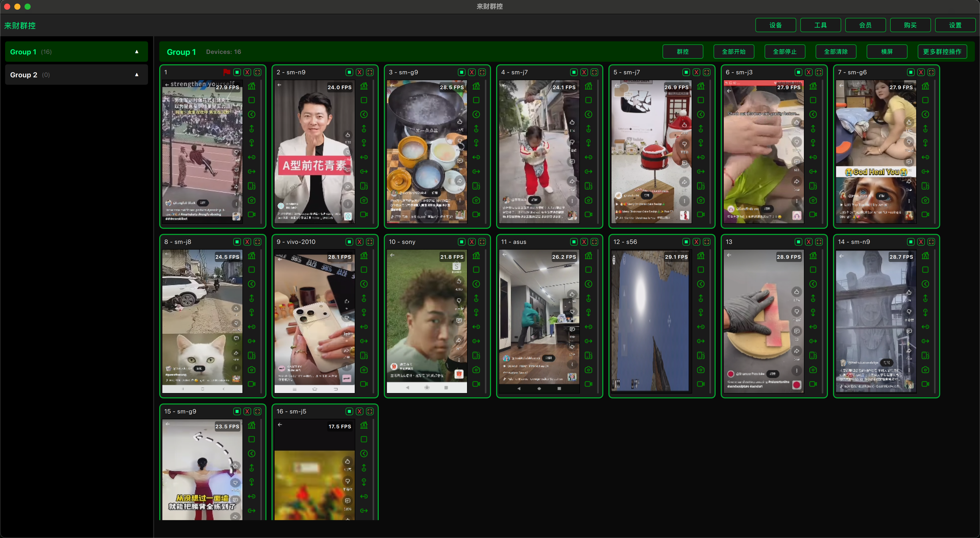The height and width of the screenshot is (538, 980).
Task: Tap recent-apps square icon on device 3 - sm-g9
Action: tap(476, 100)
